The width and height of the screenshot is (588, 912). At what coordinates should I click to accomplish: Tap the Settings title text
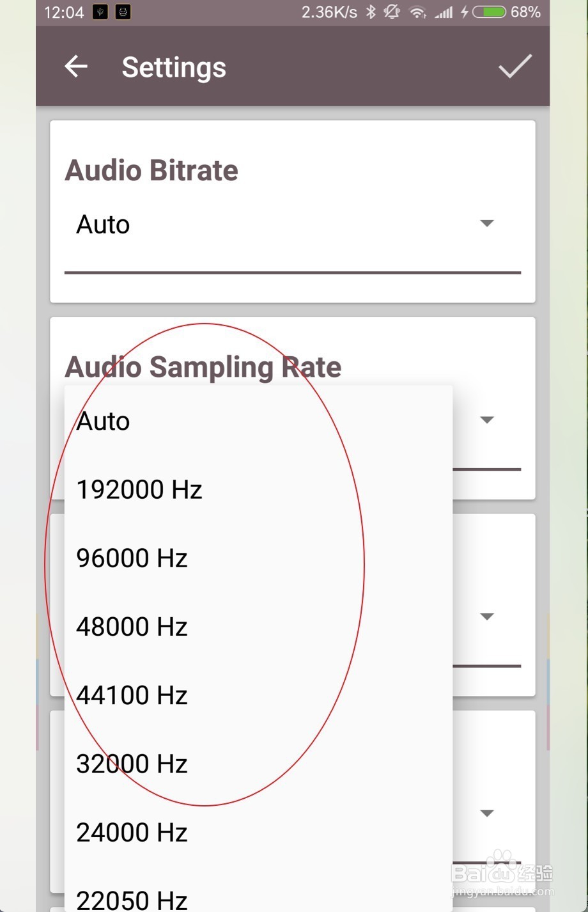point(174,67)
